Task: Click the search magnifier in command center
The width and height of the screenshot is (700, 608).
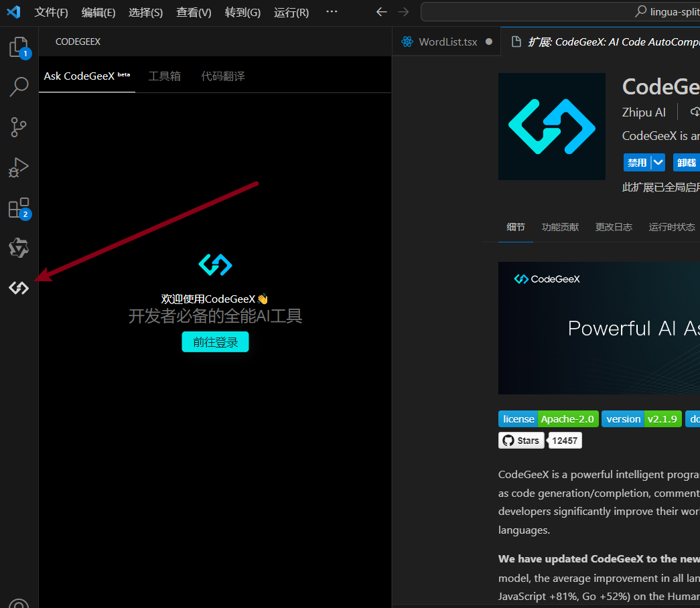Action: point(640,11)
